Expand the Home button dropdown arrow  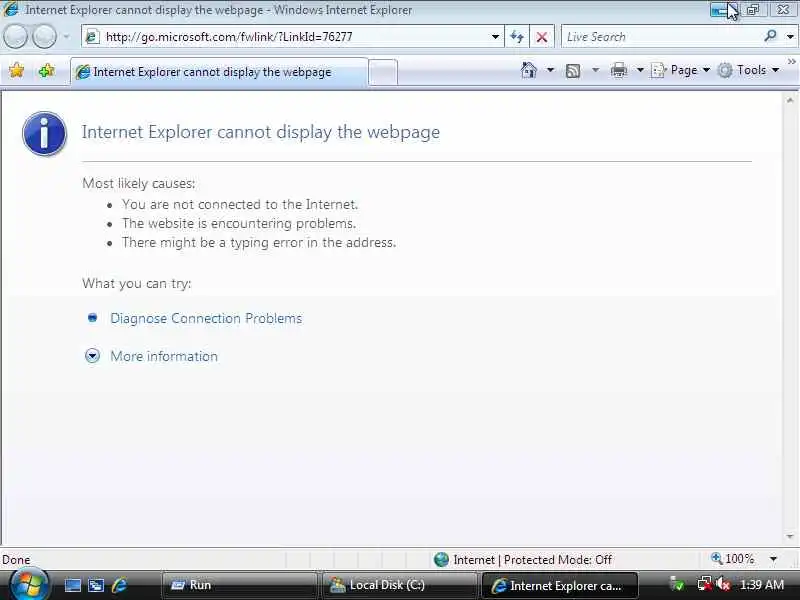click(550, 70)
